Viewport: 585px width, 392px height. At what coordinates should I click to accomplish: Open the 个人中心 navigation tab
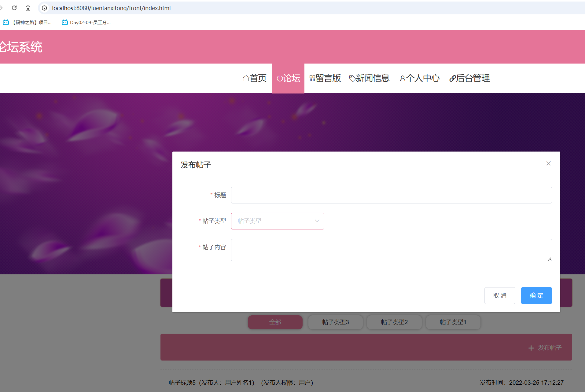point(420,78)
